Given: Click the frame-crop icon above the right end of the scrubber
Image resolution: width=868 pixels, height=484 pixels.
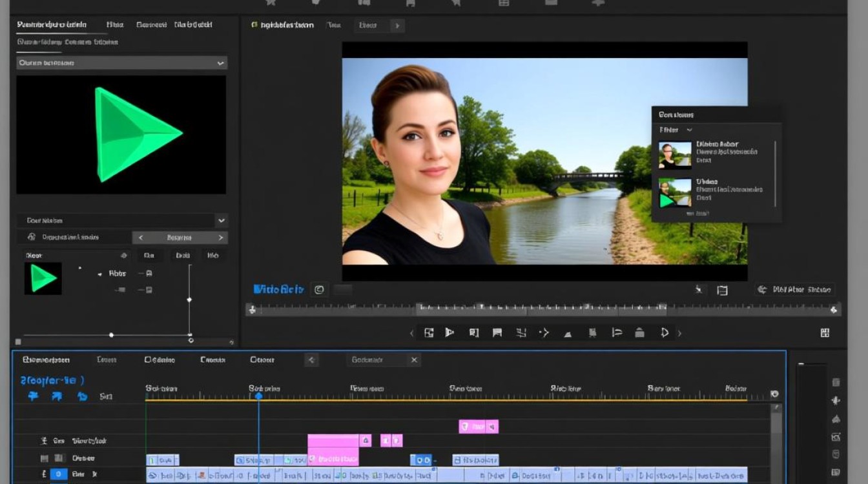Looking at the screenshot, I should pyautogui.click(x=722, y=290).
